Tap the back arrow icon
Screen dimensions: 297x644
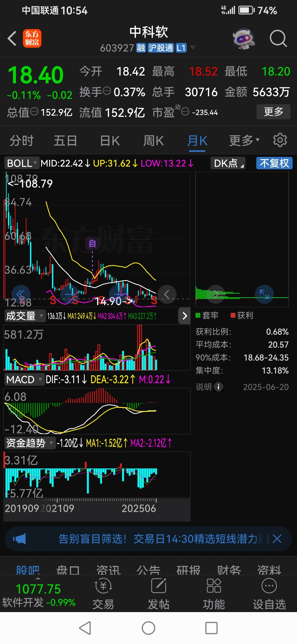tap(12, 39)
